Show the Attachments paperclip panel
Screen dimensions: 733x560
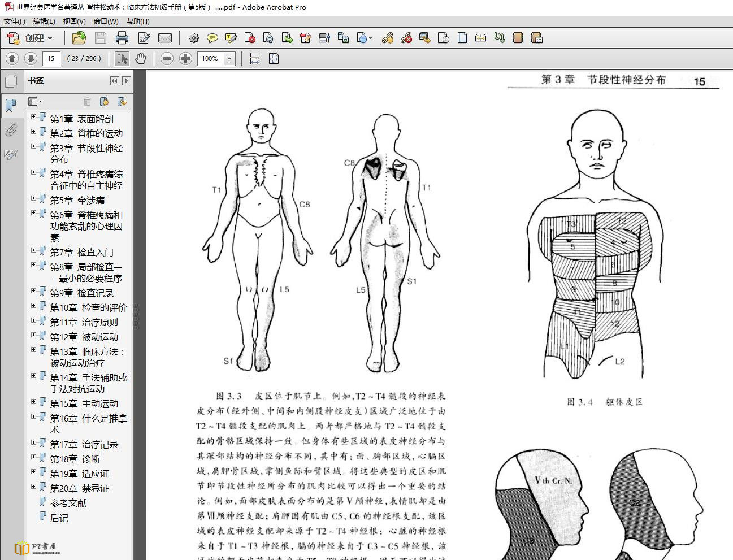tap(11, 131)
